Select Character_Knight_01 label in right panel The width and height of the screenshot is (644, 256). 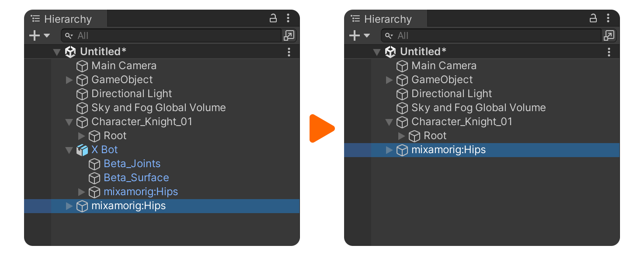point(462,122)
